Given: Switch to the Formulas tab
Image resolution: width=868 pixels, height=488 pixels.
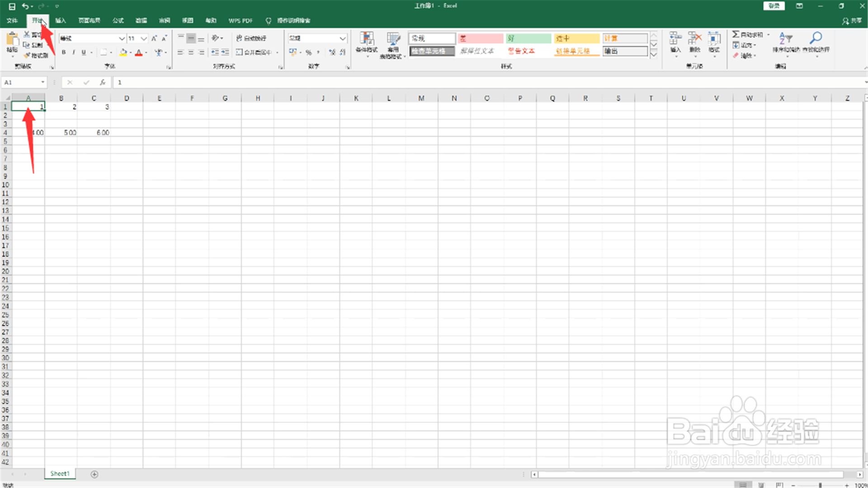Looking at the screenshot, I should coord(118,20).
